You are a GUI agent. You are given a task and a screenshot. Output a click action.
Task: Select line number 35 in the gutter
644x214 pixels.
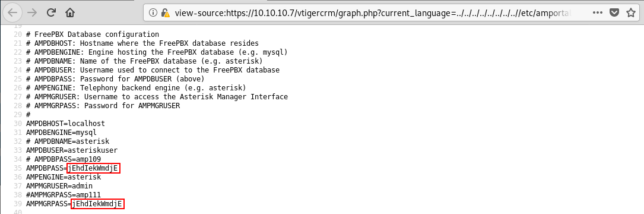[17, 168]
